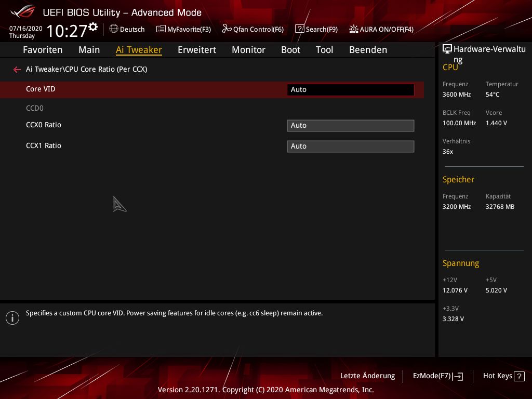Click the Kapazität value 32768 MB
This screenshot has width=532, height=399.
pyautogui.click(x=500, y=207)
